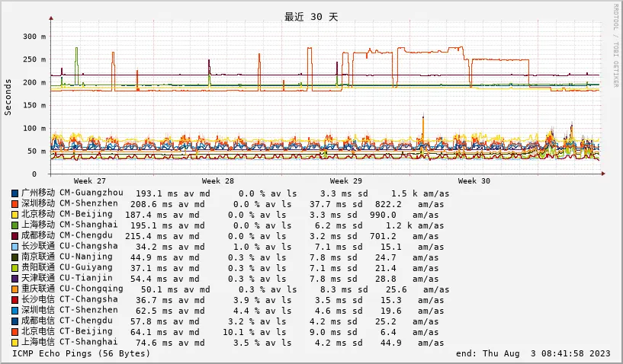Select the Week 28 axis label
This screenshot has height=364, width=623.
pos(217,181)
